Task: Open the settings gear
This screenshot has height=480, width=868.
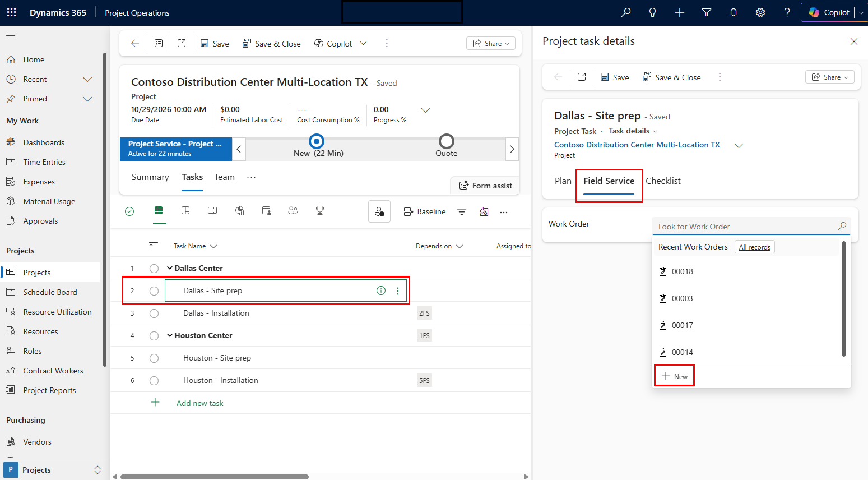Action: (760, 12)
